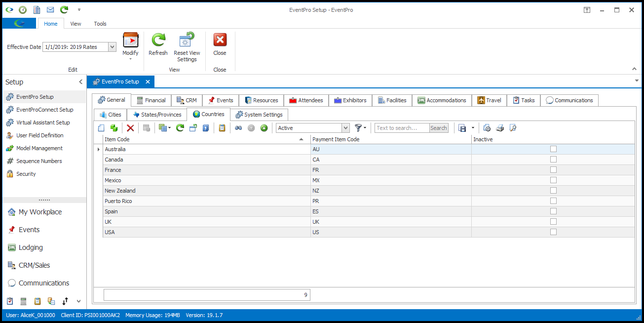Click the green down arrow circle icon
The image size is (644, 323).
(264, 128)
